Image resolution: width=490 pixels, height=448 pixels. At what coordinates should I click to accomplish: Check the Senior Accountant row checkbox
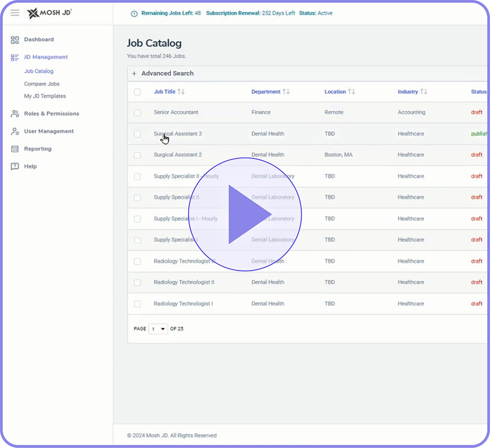137,113
